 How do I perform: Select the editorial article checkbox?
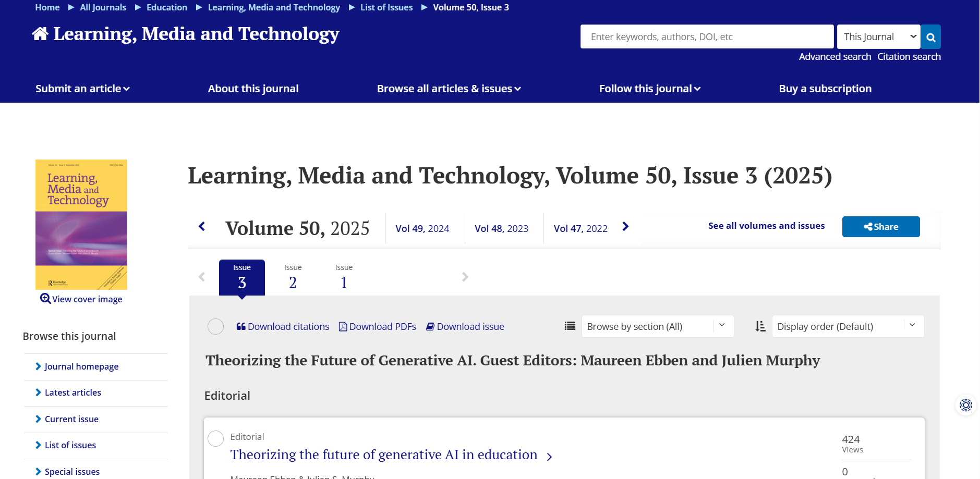tap(215, 438)
